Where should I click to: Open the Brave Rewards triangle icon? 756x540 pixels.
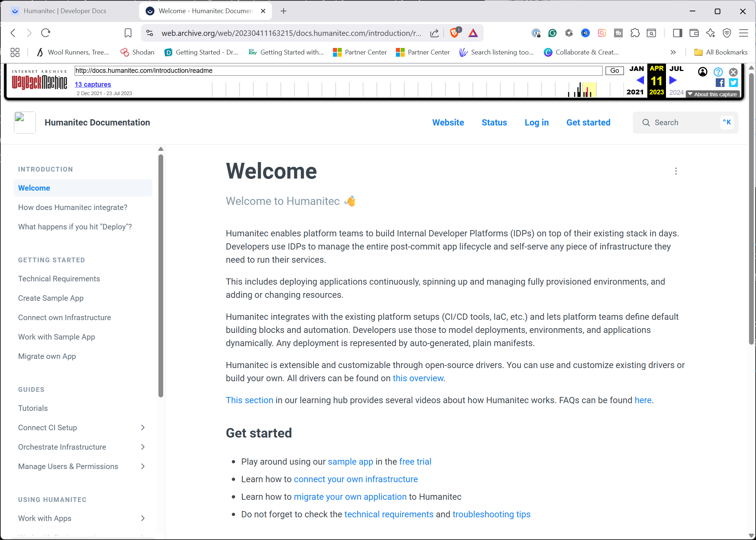473,33
